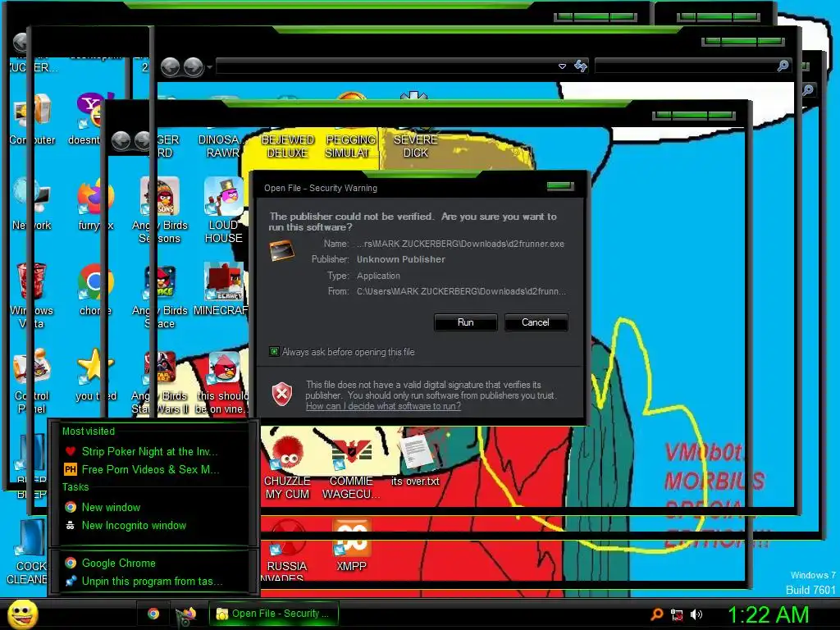Open the 'How can I decide what software to run?' link
This screenshot has height=630, width=840.
(x=383, y=407)
